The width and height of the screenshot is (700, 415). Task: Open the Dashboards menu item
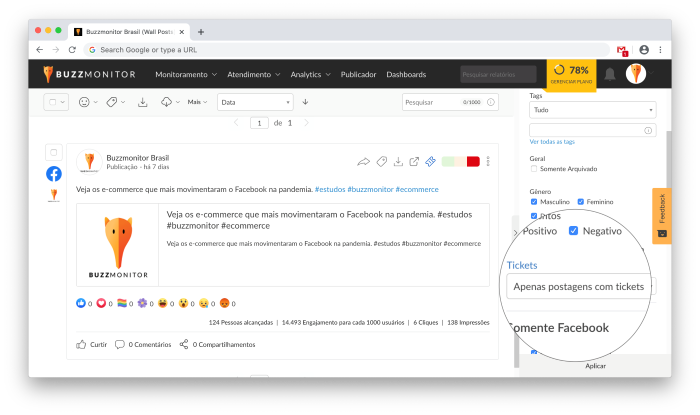coord(406,74)
